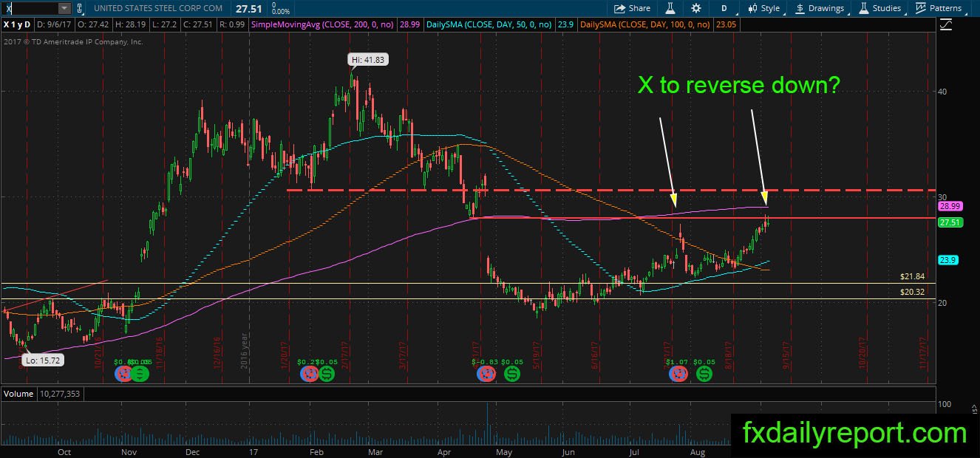This screenshot has height=458, width=980.
Task: Open the flask icon in the top toolbar
Action: point(670,8)
